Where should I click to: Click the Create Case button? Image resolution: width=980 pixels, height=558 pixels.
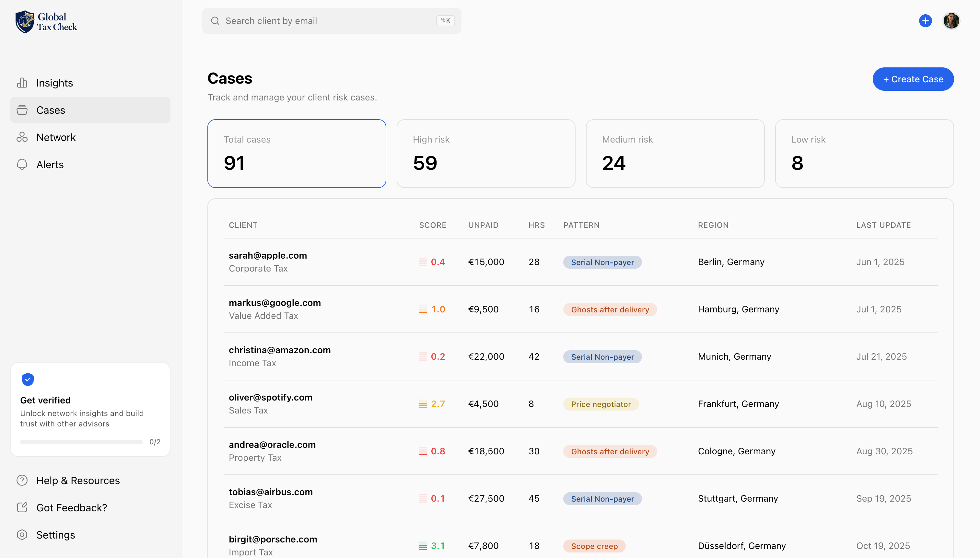913,79
